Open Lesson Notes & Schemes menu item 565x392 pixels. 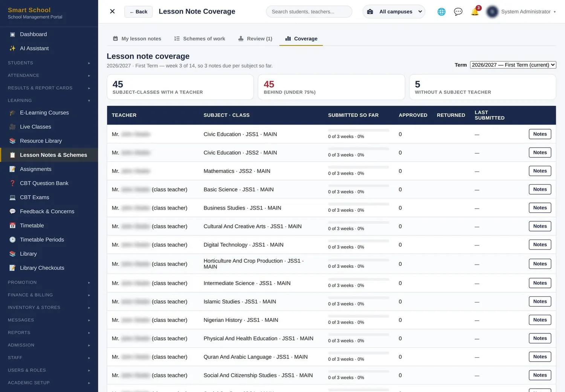[49, 155]
